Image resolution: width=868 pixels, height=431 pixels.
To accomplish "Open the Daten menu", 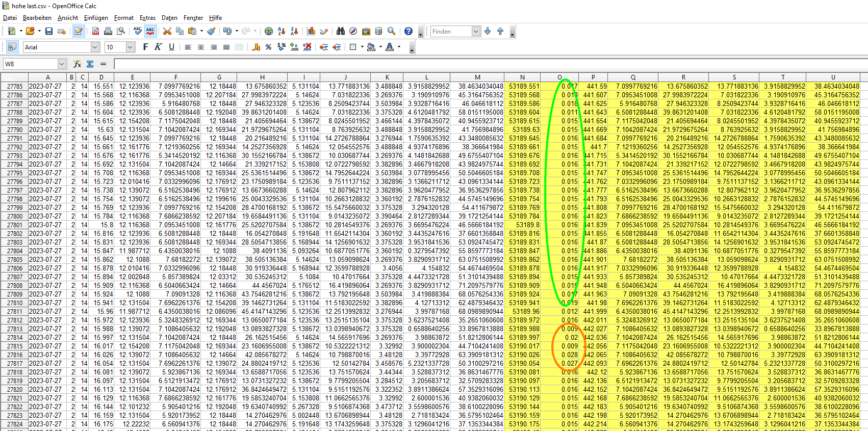I will pyautogui.click(x=169, y=18).
